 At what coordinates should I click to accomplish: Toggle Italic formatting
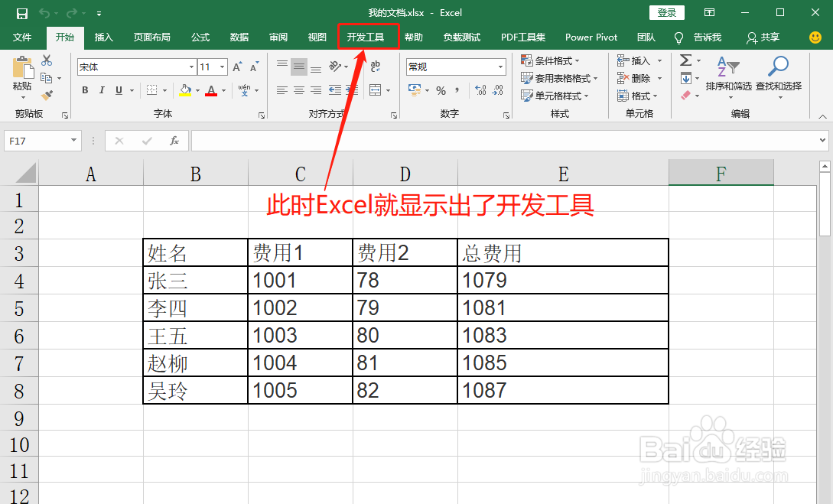(x=102, y=90)
